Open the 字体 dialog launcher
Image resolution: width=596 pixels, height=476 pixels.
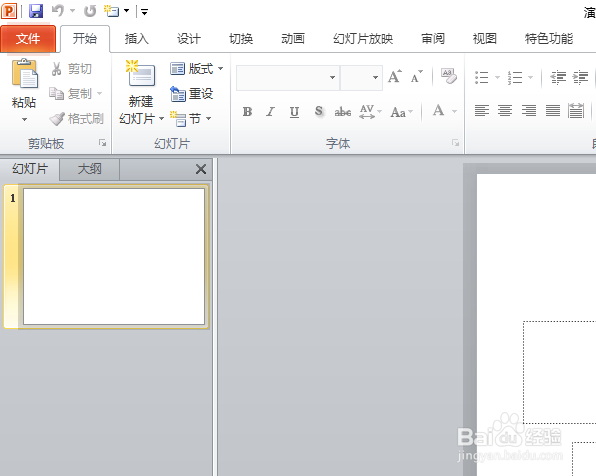coord(455,143)
